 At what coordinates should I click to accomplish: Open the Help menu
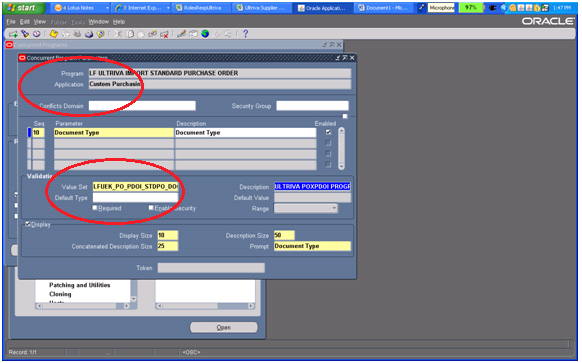tap(119, 22)
